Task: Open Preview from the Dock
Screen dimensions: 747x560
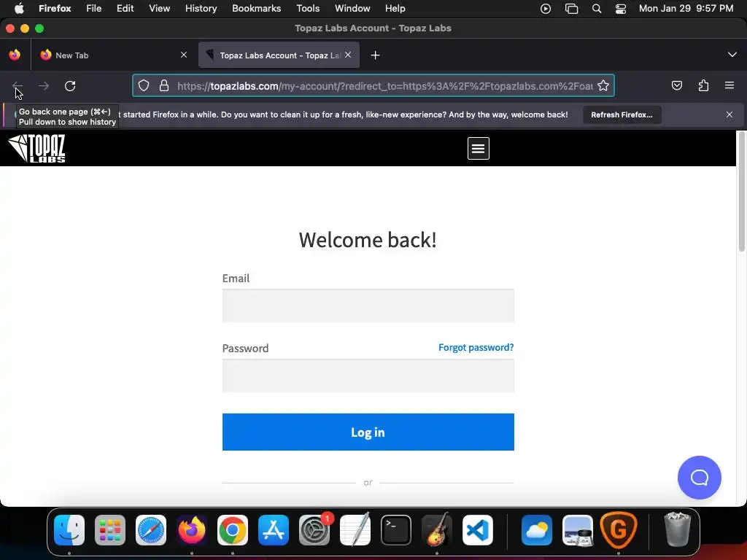Action: (x=578, y=530)
